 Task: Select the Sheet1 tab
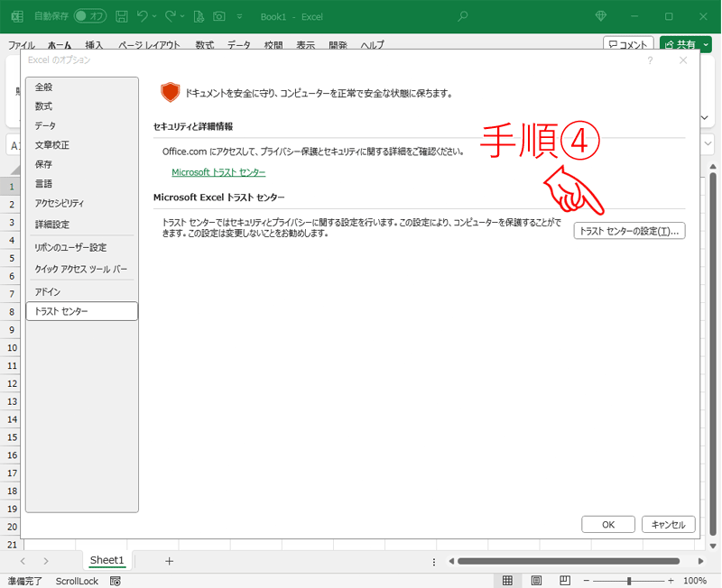click(106, 560)
